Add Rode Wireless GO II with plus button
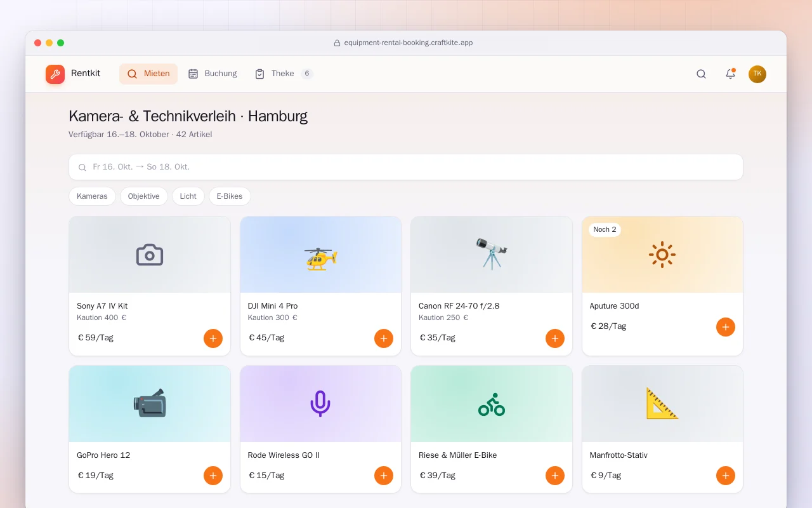The height and width of the screenshot is (508, 812). point(384,476)
